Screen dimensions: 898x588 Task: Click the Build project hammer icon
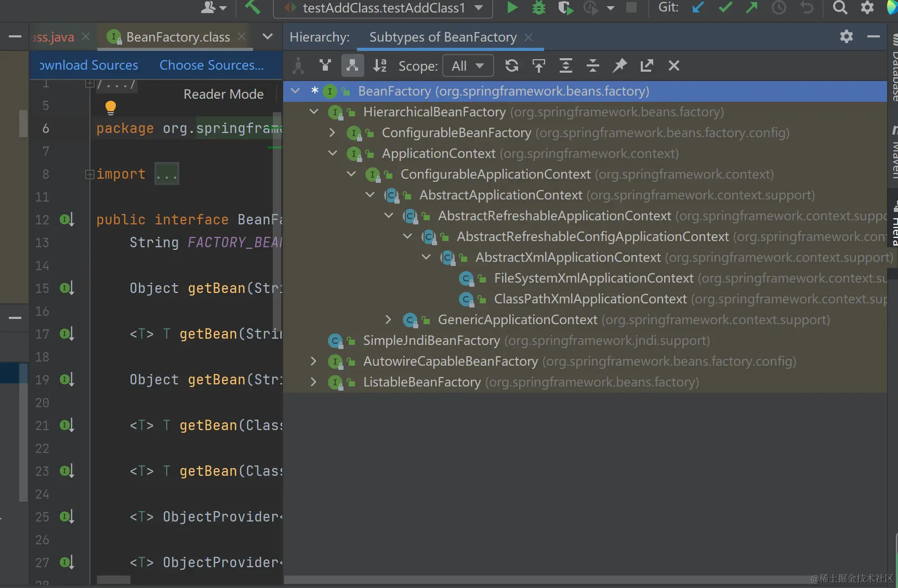pyautogui.click(x=252, y=7)
